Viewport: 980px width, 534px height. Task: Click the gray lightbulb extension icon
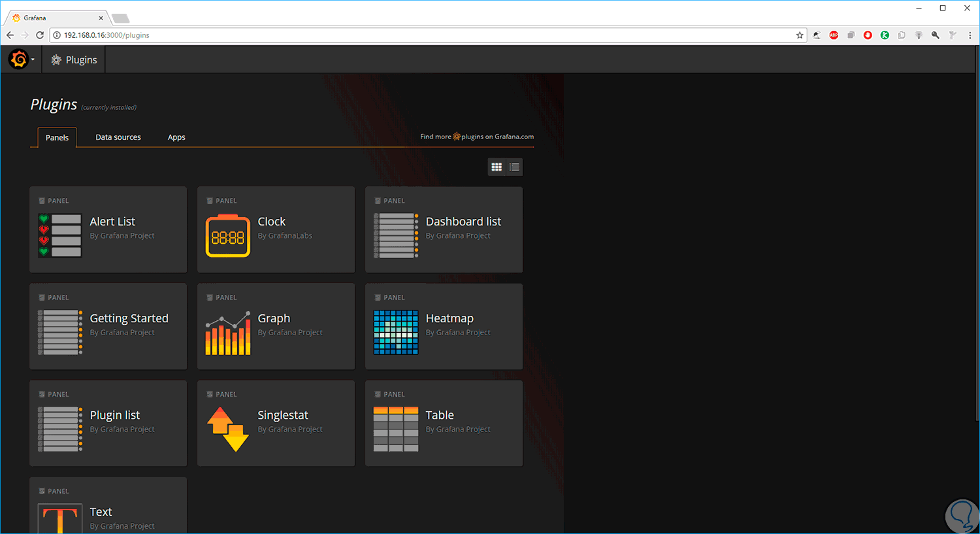(x=919, y=35)
